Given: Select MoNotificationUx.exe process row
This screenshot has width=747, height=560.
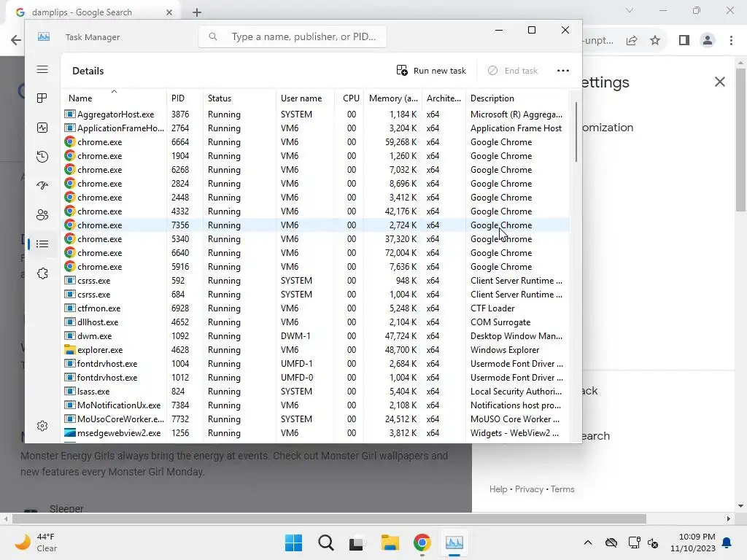Looking at the screenshot, I should [315, 405].
